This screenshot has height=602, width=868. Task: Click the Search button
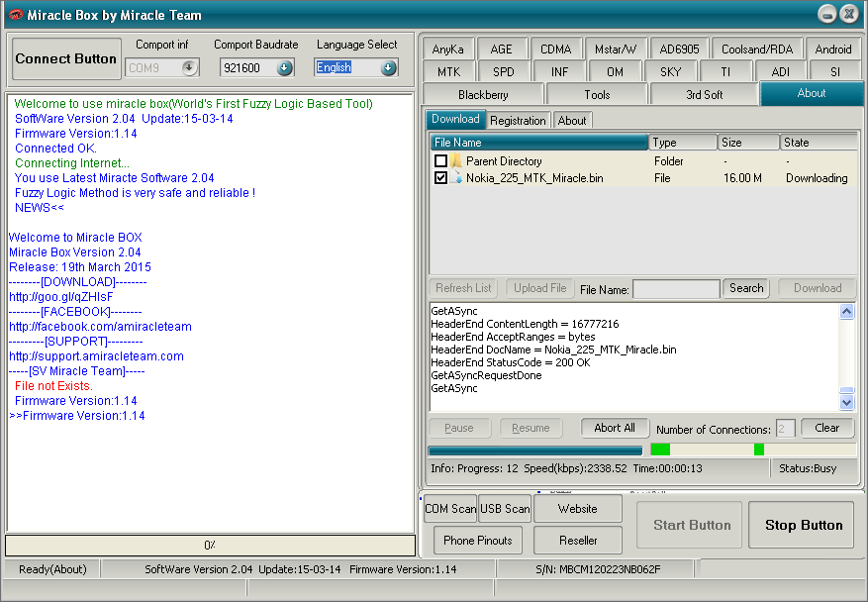click(x=746, y=288)
